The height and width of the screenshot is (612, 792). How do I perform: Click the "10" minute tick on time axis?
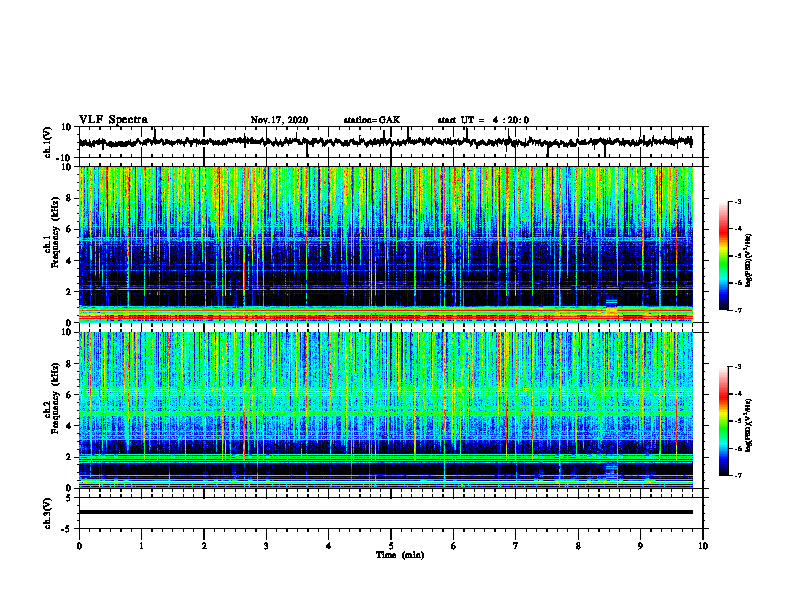703,546
